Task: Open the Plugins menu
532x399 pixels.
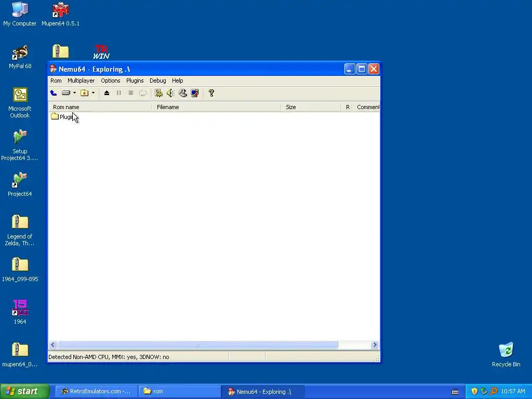Action: [x=135, y=81]
